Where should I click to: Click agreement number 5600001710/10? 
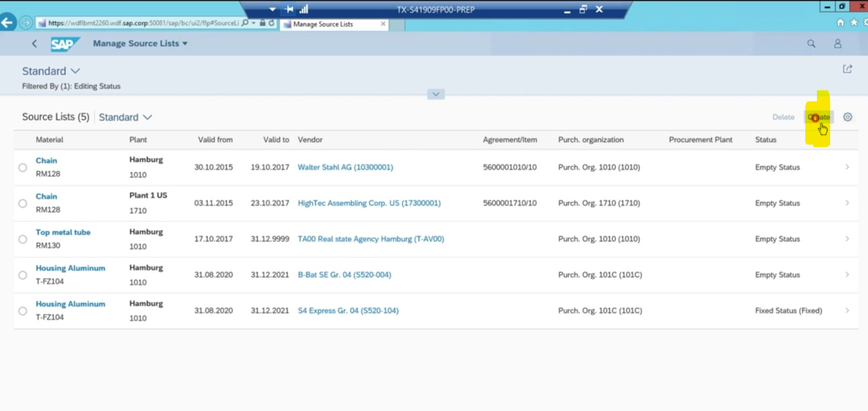510,203
